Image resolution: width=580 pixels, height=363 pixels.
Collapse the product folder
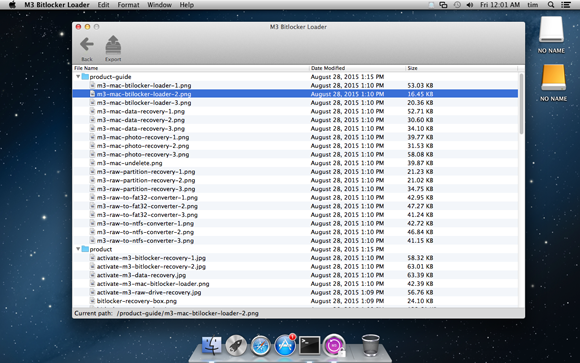pyautogui.click(x=78, y=249)
